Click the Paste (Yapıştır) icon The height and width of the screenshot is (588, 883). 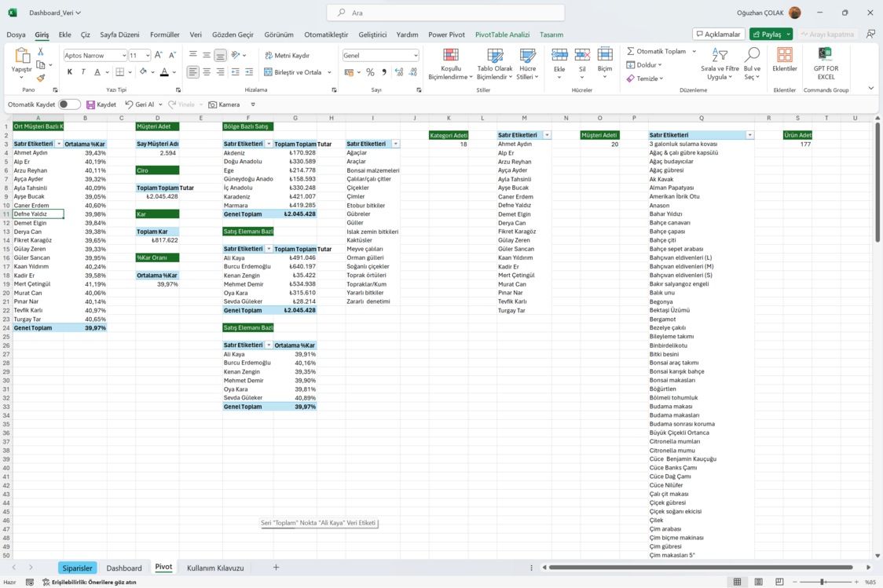tap(22, 56)
